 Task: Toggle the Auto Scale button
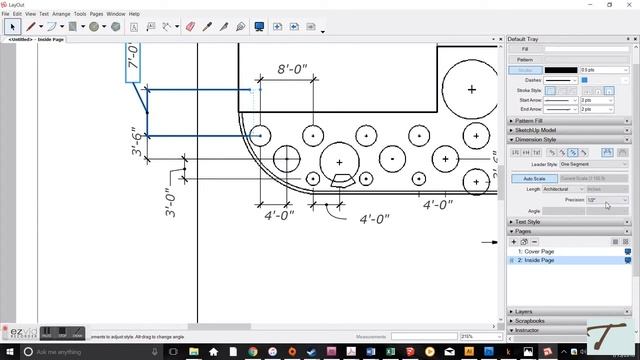point(534,179)
